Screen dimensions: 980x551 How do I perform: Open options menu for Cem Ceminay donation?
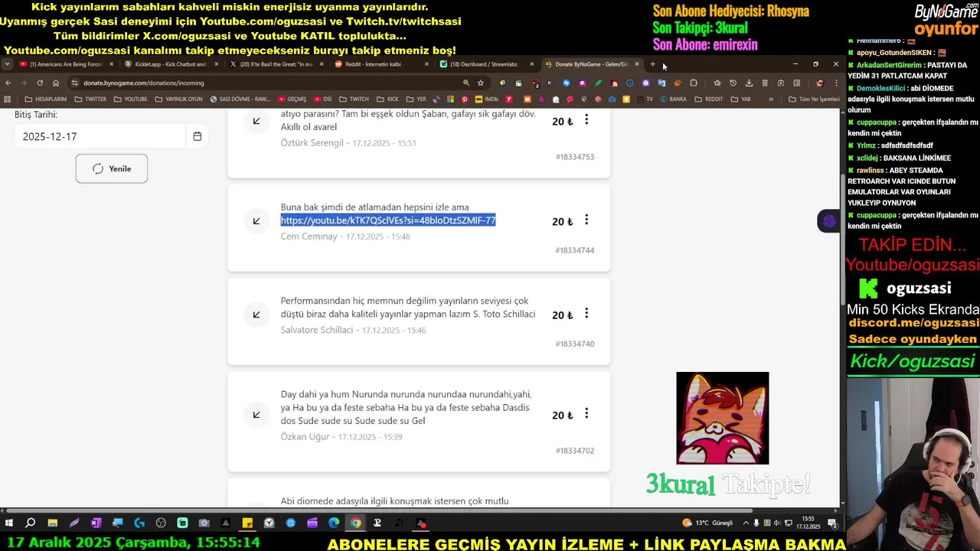point(586,220)
